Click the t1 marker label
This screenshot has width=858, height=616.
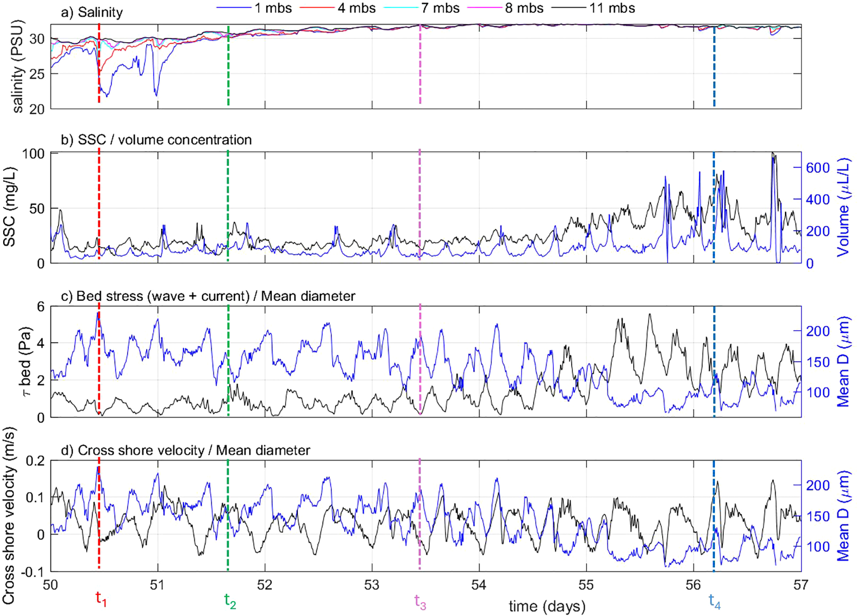click(x=99, y=598)
